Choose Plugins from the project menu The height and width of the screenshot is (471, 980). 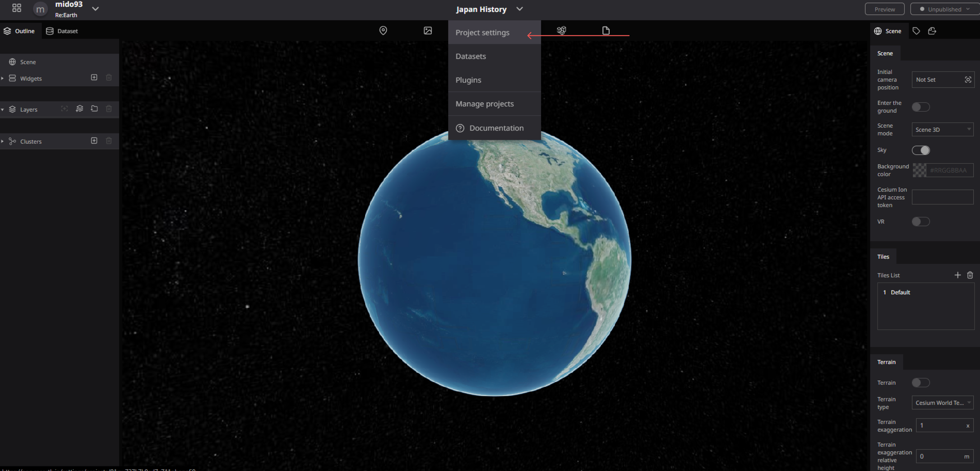click(494, 80)
